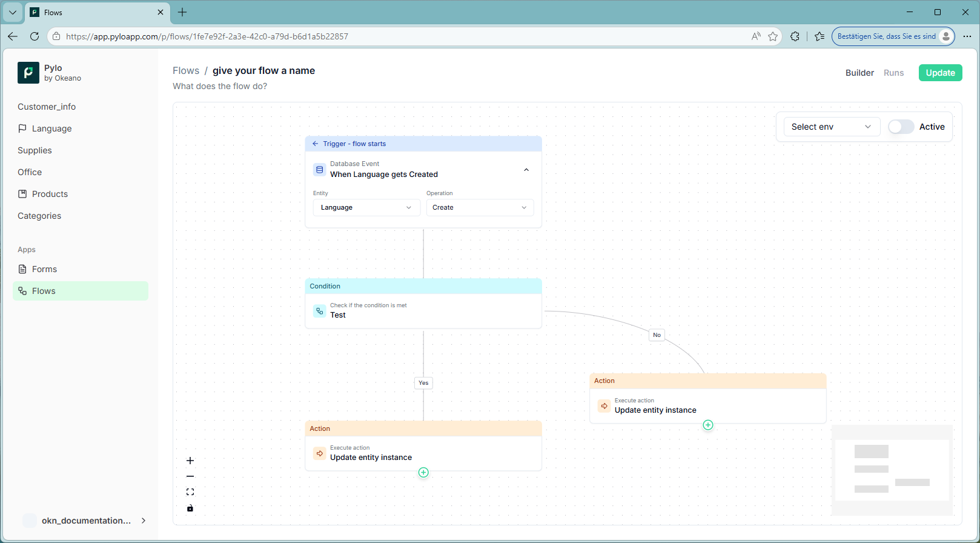Select the Condition node named Test
Image resolution: width=980 pixels, height=543 pixels.
point(423,311)
